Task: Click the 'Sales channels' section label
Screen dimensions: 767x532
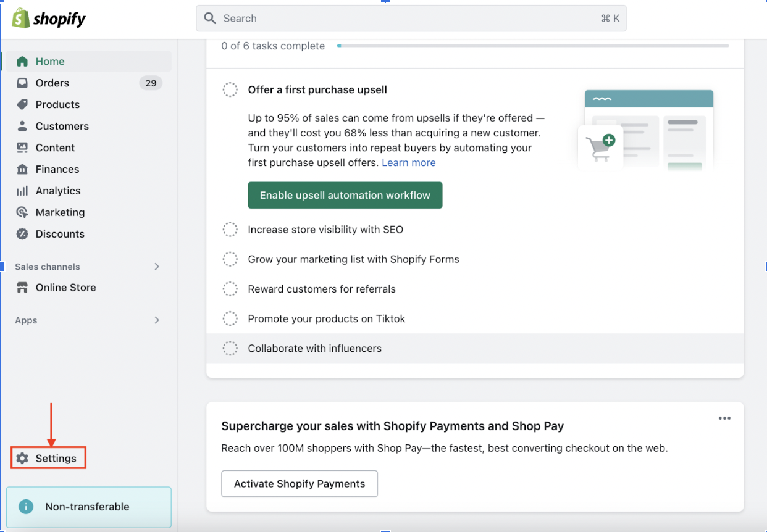Action: click(48, 267)
